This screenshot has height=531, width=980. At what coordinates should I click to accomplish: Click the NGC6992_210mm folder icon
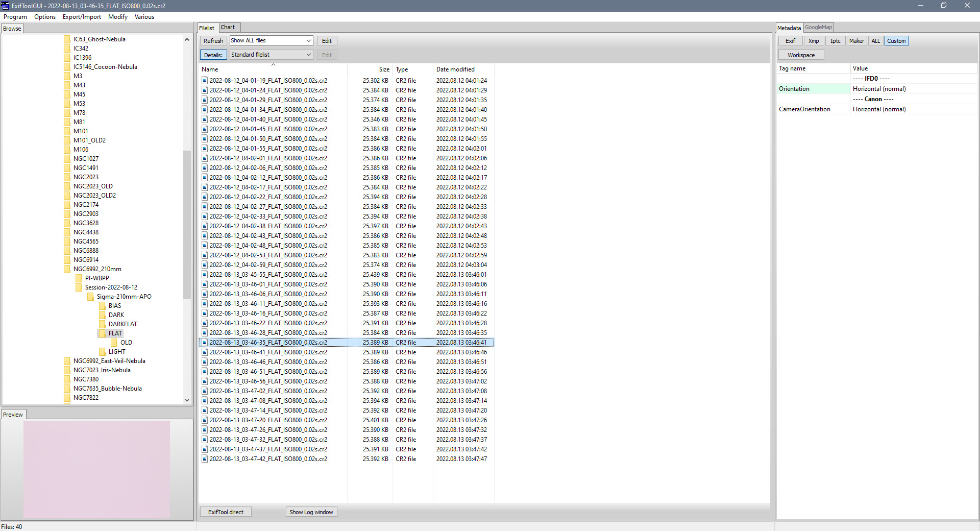[67, 269]
